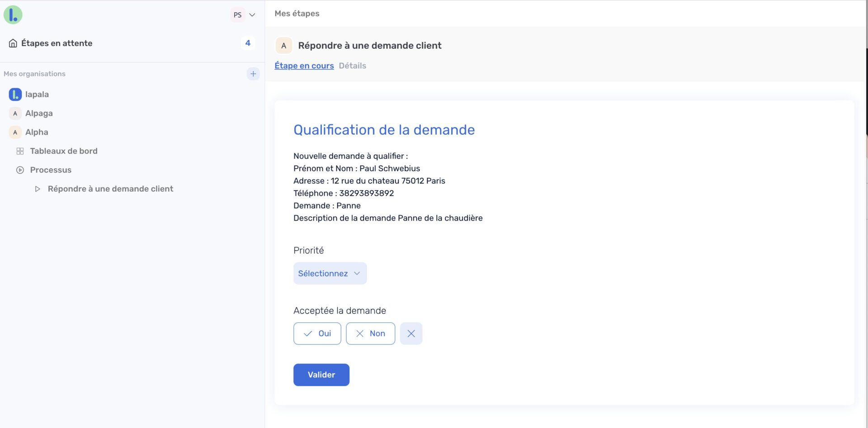Open the Priorité Sélectionnez dropdown
The height and width of the screenshot is (428, 868).
330,273
